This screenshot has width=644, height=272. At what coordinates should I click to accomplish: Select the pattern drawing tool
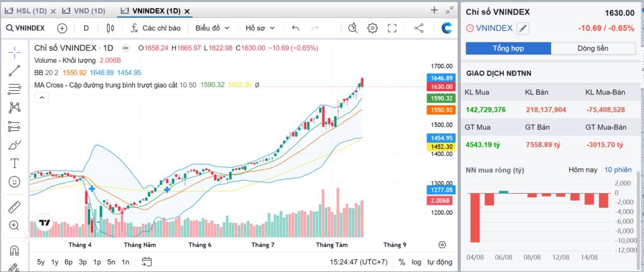click(x=14, y=108)
